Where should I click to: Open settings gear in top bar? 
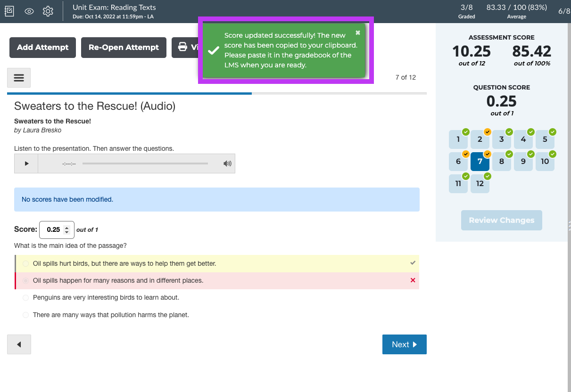pyautogui.click(x=48, y=11)
